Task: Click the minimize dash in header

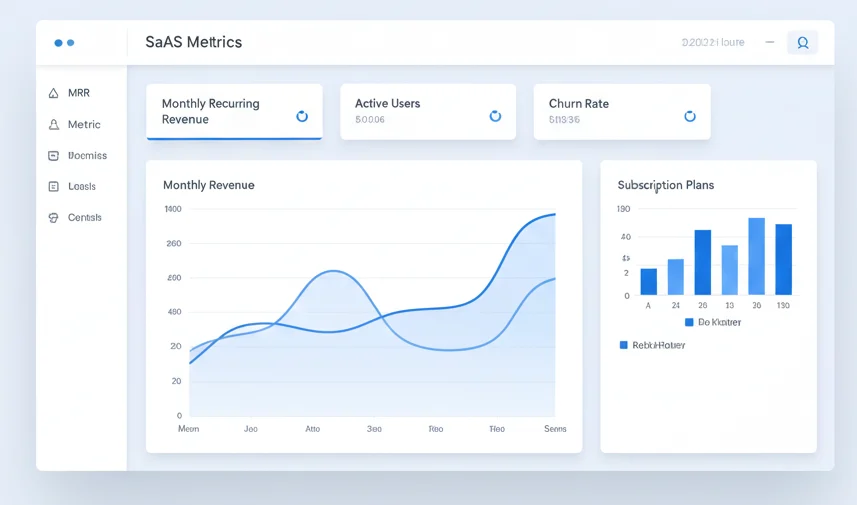Action: click(769, 43)
